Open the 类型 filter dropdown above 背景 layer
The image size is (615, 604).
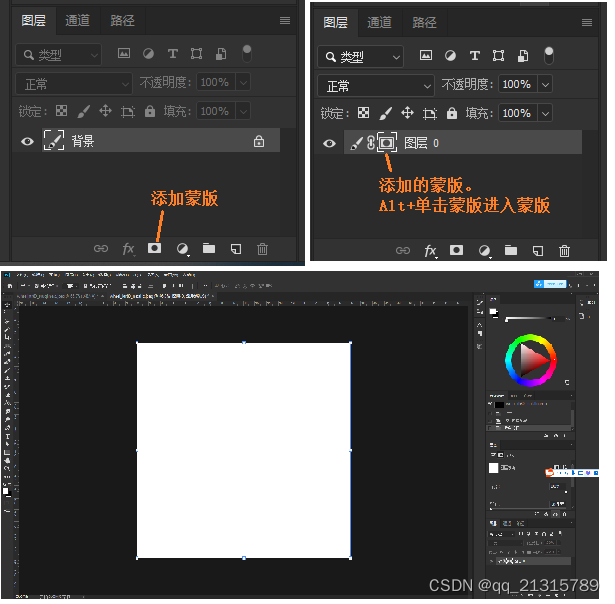point(59,55)
